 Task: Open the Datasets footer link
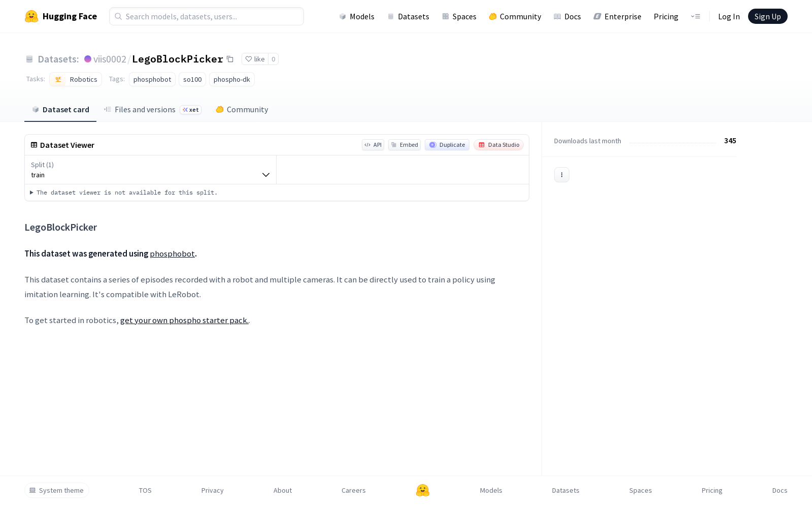pyautogui.click(x=566, y=490)
